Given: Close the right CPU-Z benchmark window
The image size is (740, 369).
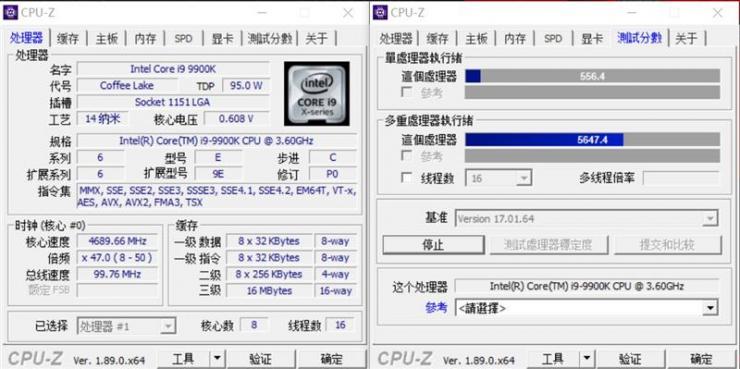Looking at the screenshot, I should point(717,13).
